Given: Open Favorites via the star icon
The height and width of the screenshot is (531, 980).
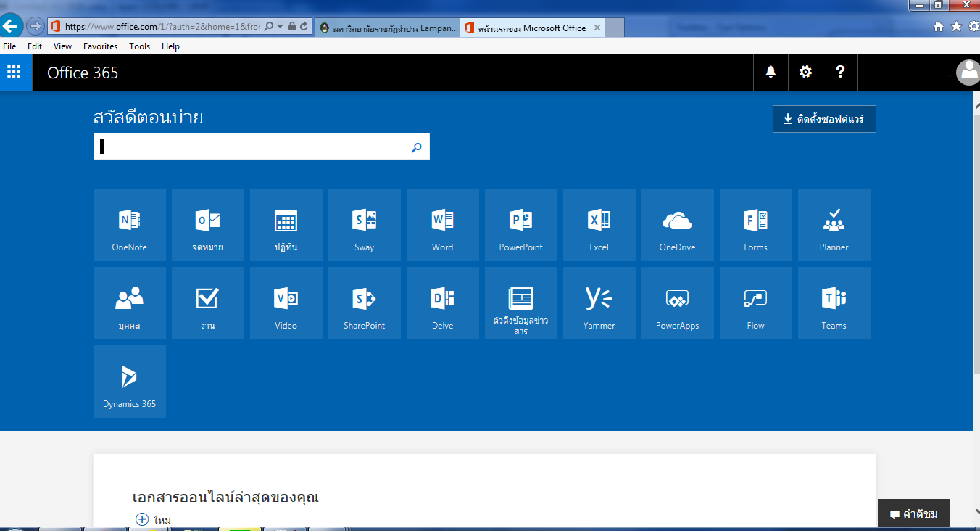Looking at the screenshot, I should coord(955,27).
